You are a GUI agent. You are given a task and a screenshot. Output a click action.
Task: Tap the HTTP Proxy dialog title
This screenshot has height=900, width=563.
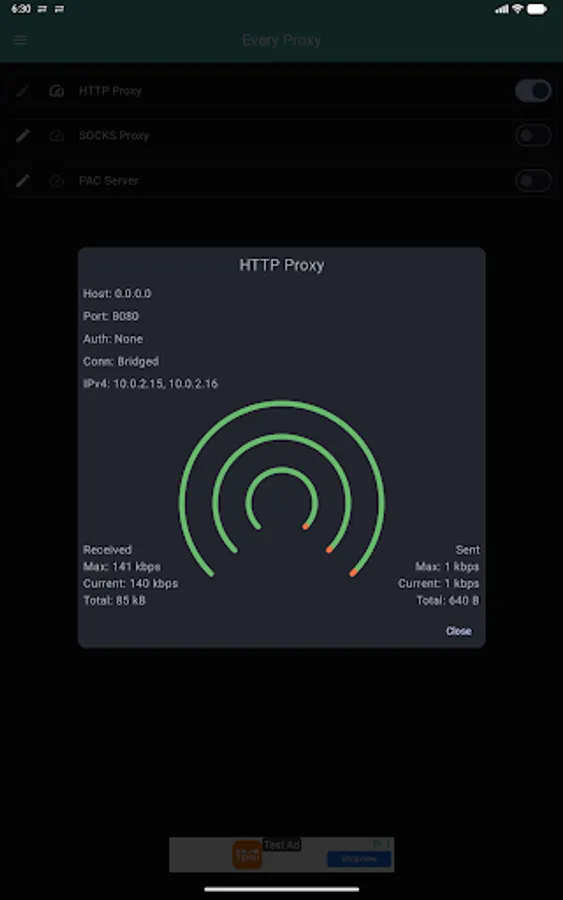282,265
